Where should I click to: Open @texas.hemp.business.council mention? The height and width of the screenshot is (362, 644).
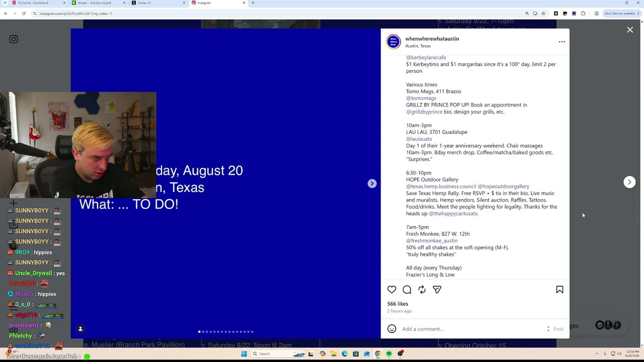441,187
